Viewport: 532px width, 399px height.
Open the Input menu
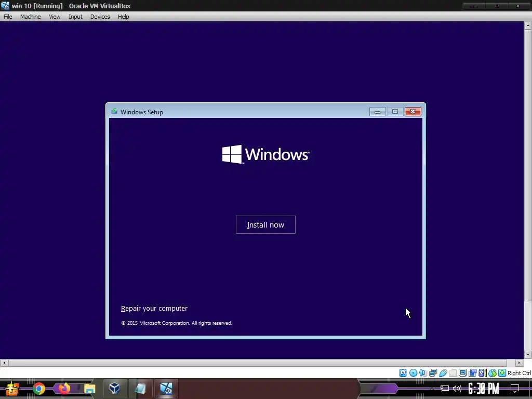tap(75, 17)
